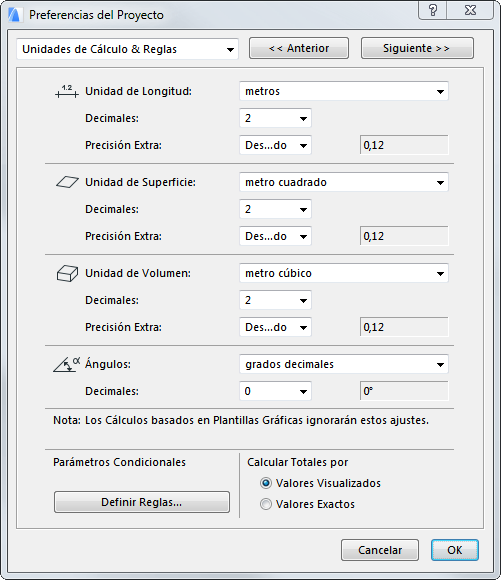Open Decimales dropdown under Ángulos
This screenshot has width=501, height=580.
275,391
